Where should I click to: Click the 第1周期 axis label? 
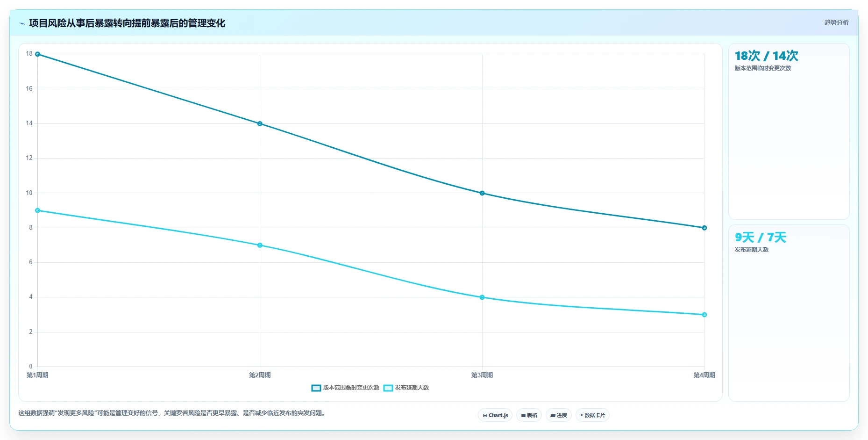[x=37, y=375]
